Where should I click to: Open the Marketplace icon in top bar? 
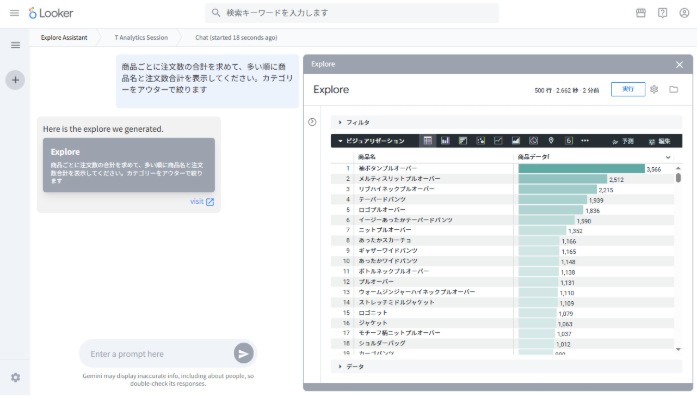click(641, 13)
